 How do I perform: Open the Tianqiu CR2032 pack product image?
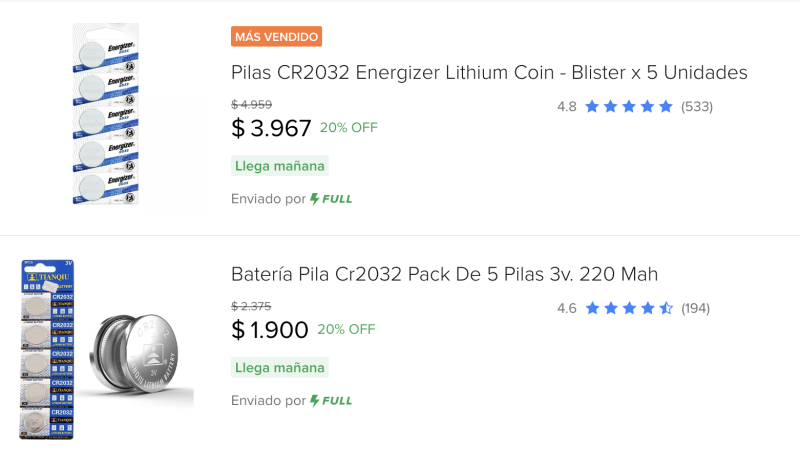pos(106,350)
